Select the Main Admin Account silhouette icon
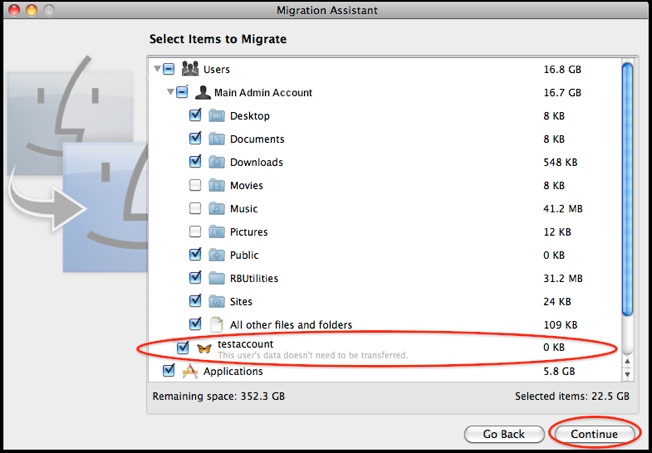Image resolution: width=652 pixels, height=453 pixels. (x=203, y=92)
